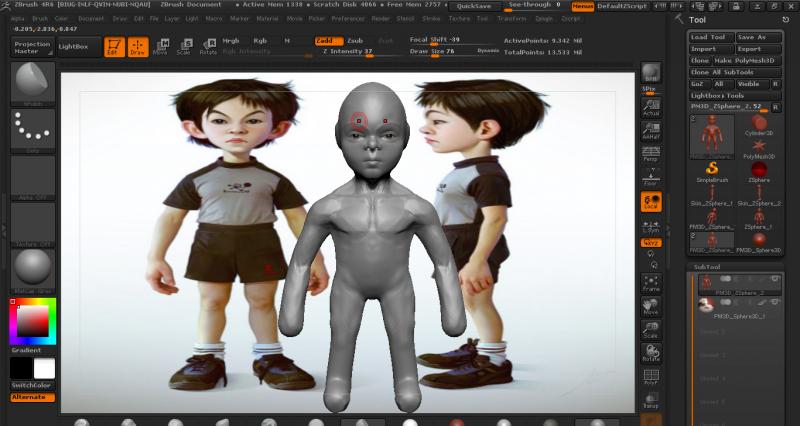
Task: Select the Scale transform icon in top shelf
Action: (184, 46)
